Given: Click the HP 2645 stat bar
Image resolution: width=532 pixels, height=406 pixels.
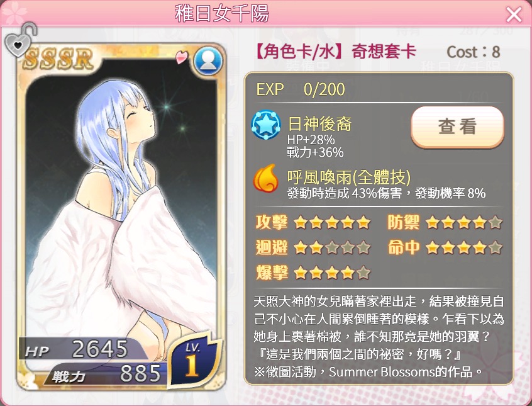Looking at the screenshot, I should point(83,349).
